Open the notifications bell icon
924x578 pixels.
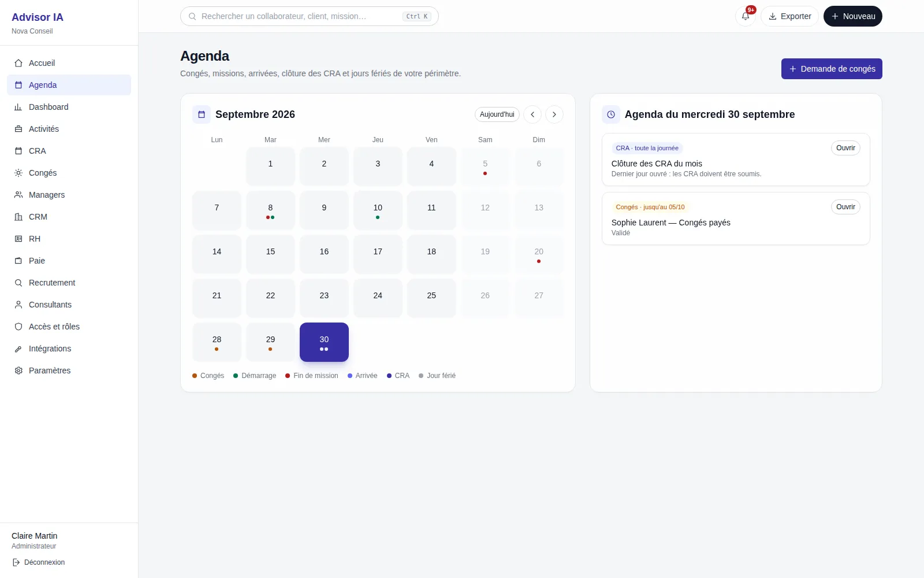(746, 16)
